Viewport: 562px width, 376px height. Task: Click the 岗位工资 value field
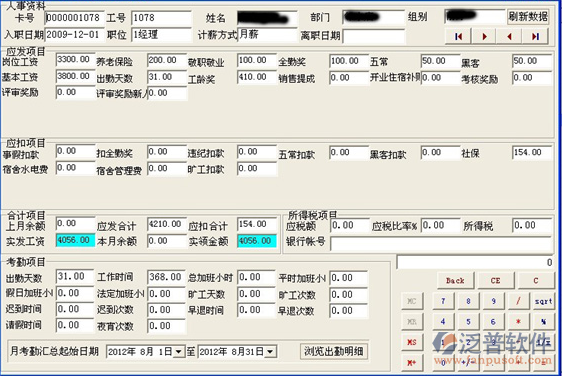pos(76,60)
